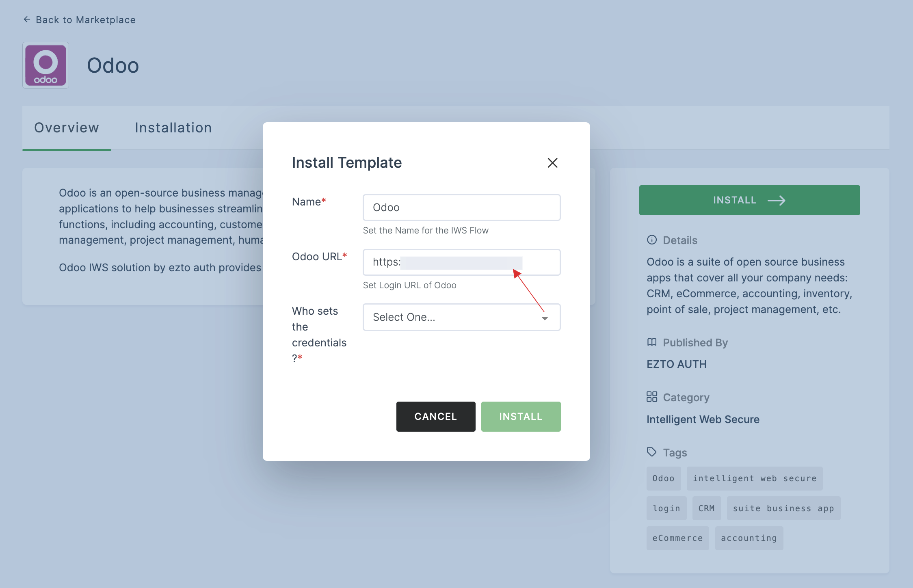This screenshot has height=588, width=913.
Task: Click the CANCEL button in dialog
Action: [435, 416]
